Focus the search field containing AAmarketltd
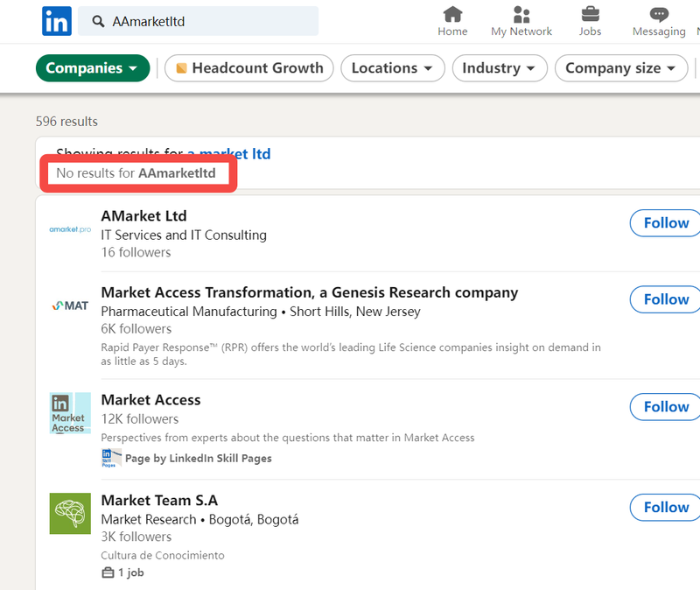700x590 pixels. [199, 21]
